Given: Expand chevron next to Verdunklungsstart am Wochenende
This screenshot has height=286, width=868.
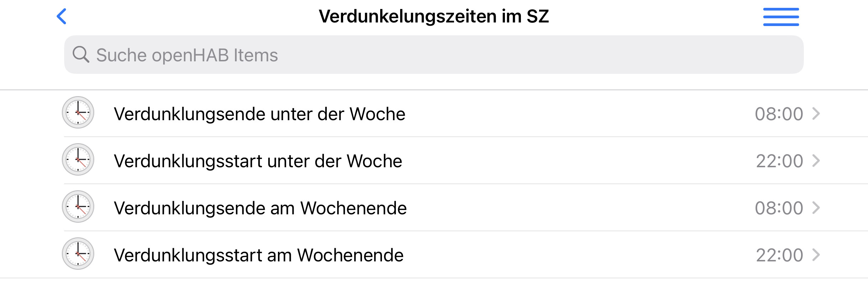Looking at the screenshot, I should [x=816, y=255].
